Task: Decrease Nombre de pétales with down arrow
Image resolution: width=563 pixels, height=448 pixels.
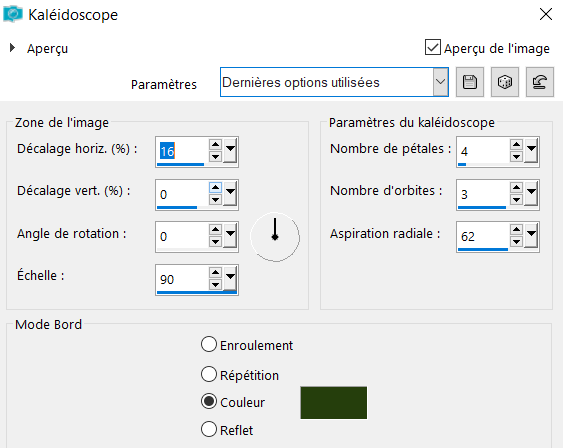Action: (516, 157)
